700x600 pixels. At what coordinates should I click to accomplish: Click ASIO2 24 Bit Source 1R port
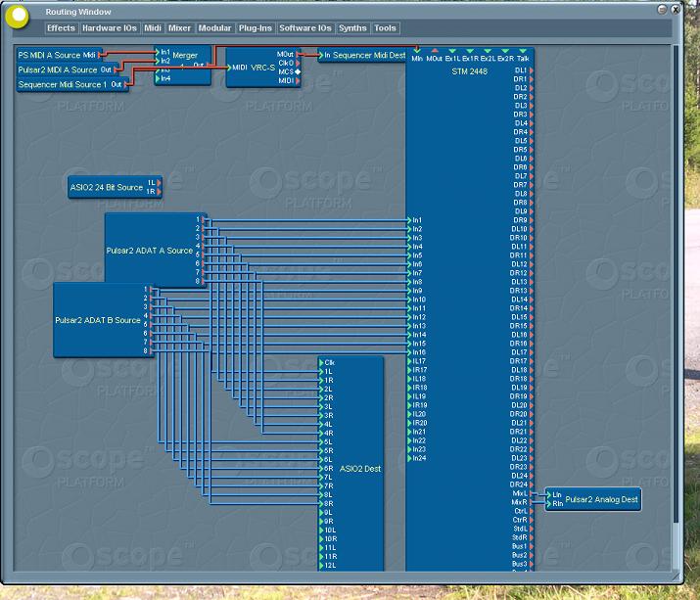(x=159, y=192)
